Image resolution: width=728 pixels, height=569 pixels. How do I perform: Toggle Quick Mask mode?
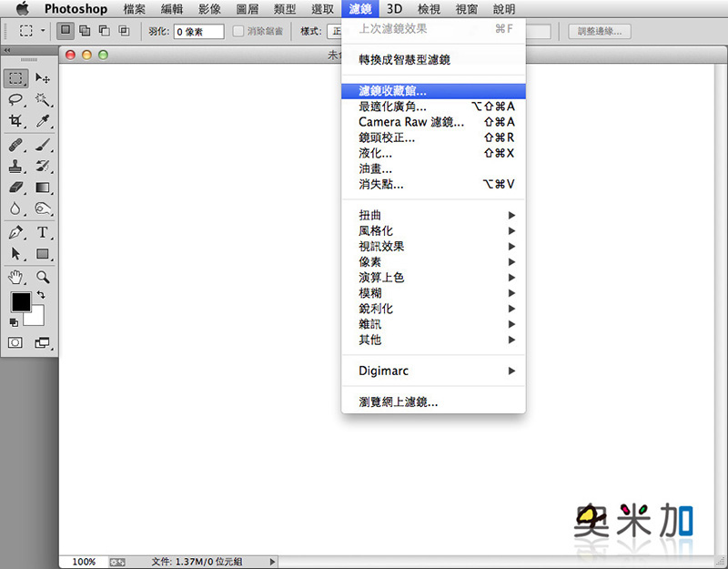[x=15, y=343]
